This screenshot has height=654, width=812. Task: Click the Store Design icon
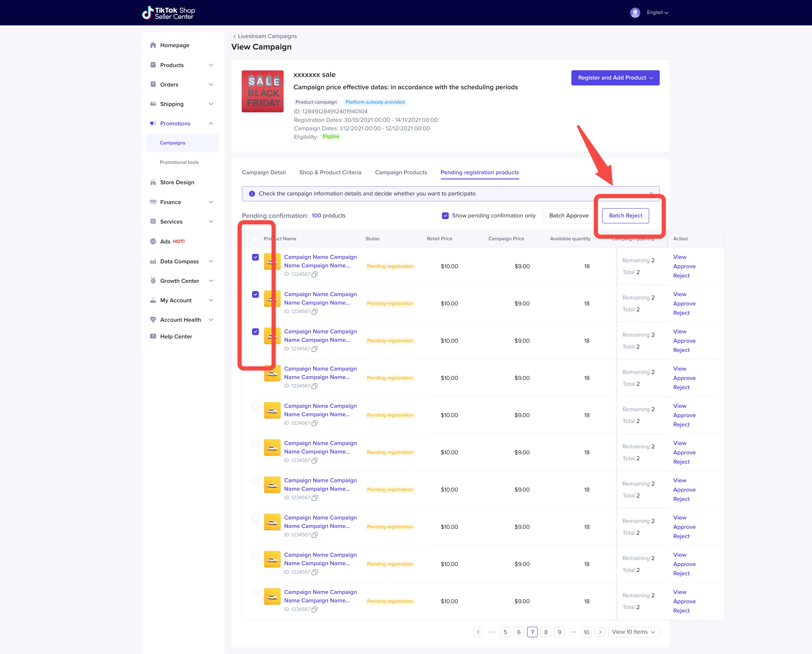[x=153, y=182]
